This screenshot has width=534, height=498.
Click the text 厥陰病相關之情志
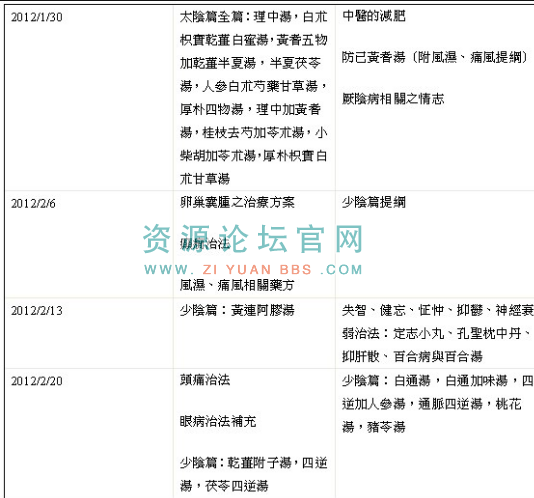pyautogui.click(x=393, y=99)
